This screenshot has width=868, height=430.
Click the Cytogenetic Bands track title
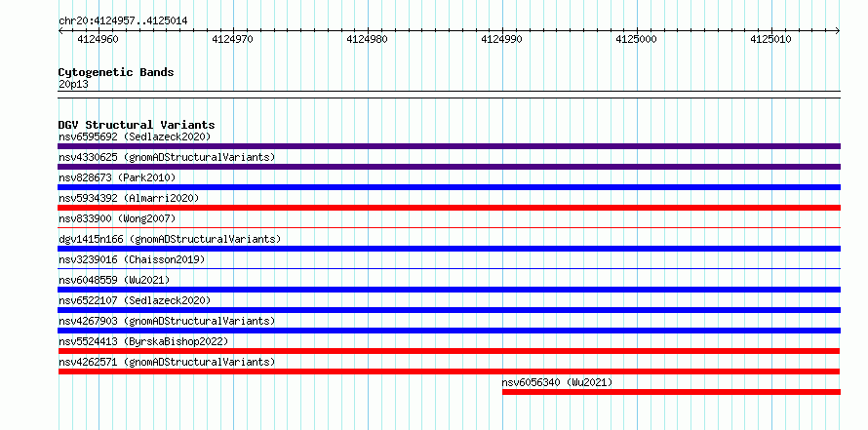116,72
